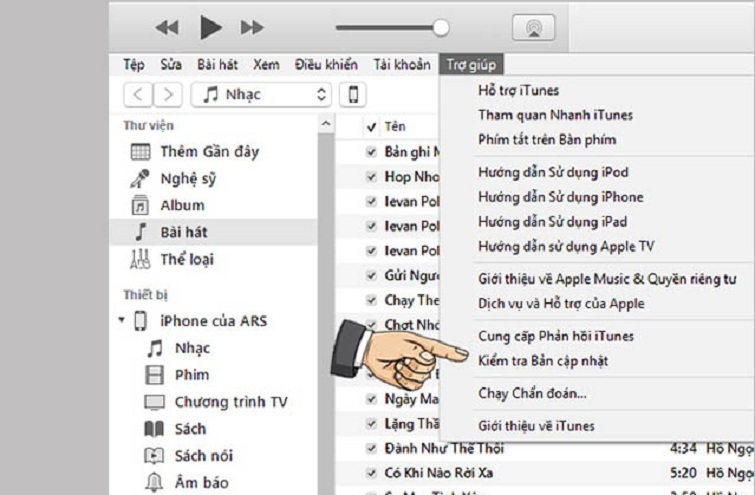Click the 4:34 duration cell
Image resolution: width=755 pixels, height=495 pixels.
click(683, 448)
